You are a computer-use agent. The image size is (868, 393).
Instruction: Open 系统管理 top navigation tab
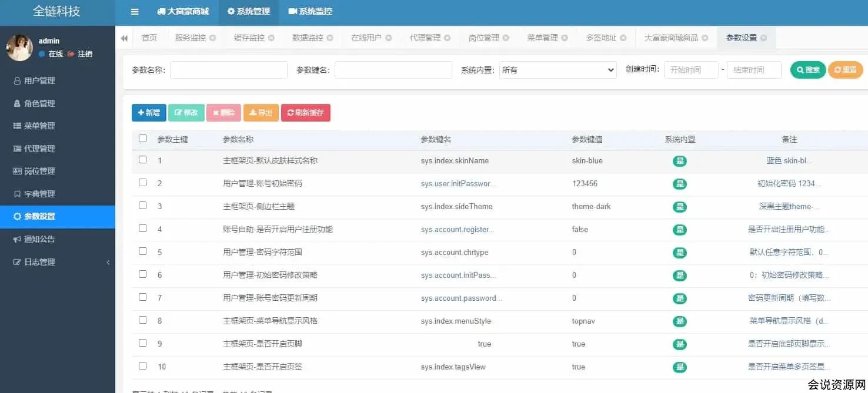coord(248,12)
